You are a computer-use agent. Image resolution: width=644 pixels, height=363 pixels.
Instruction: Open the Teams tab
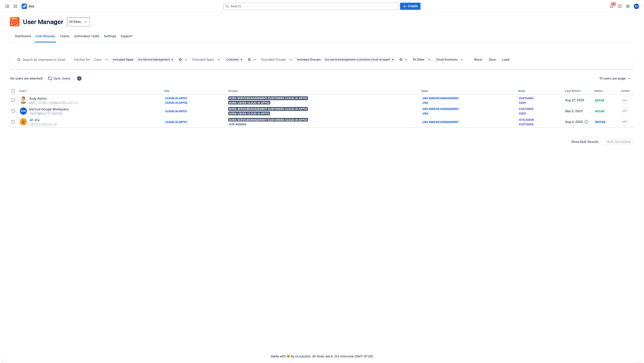click(x=64, y=36)
